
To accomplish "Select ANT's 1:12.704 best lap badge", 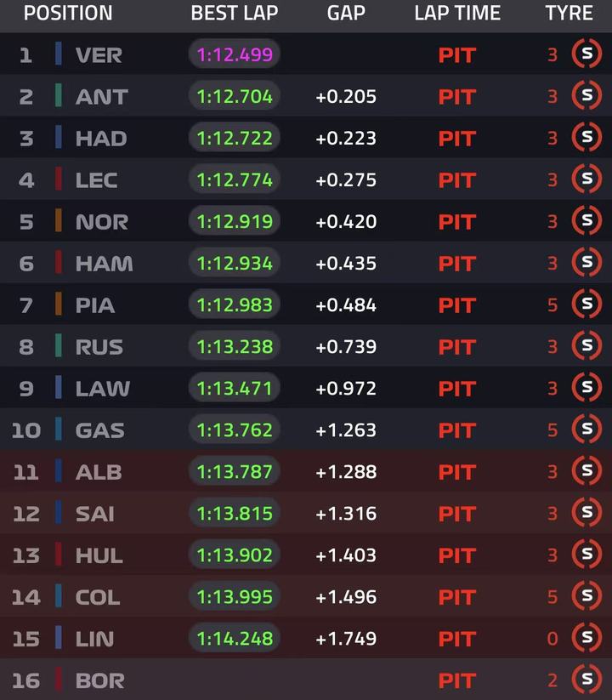I will (x=235, y=96).
